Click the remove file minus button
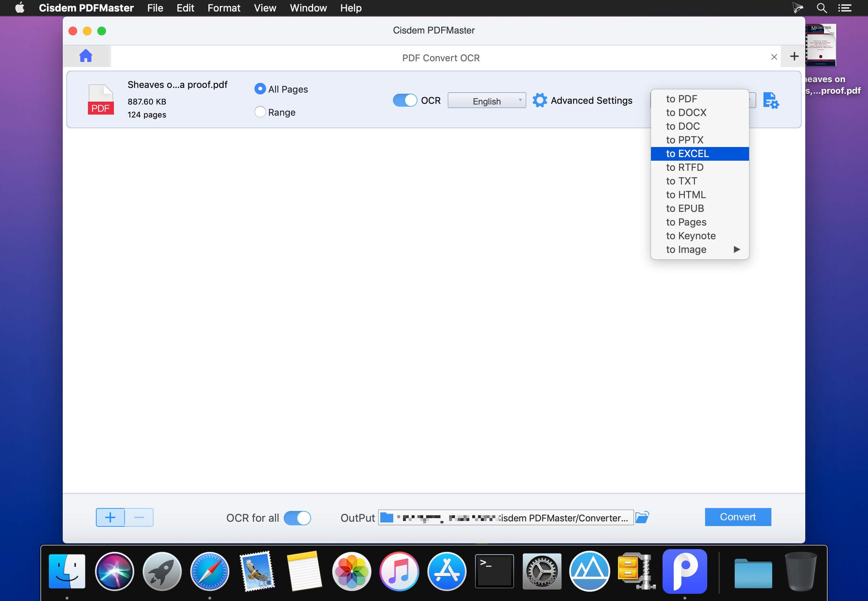Viewport: 868px width, 601px height. [139, 517]
